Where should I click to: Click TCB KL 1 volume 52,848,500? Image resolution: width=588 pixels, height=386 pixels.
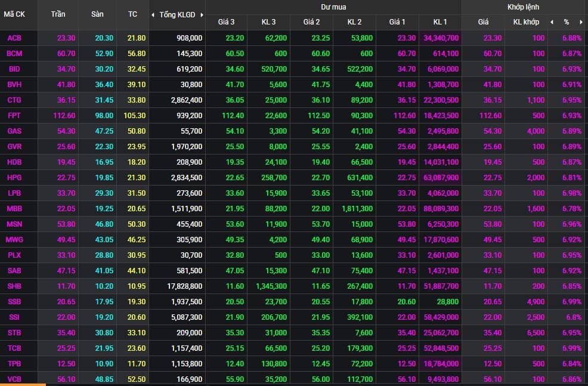click(x=441, y=348)
